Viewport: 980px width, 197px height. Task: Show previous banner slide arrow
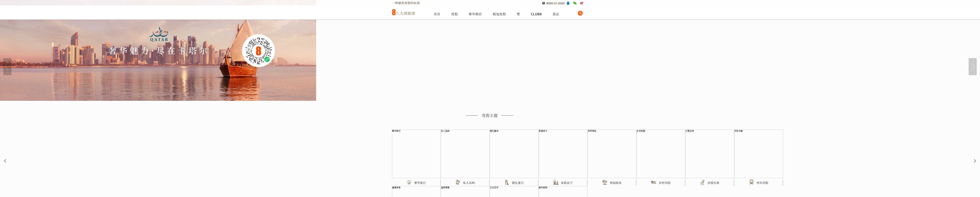(7, 67)
